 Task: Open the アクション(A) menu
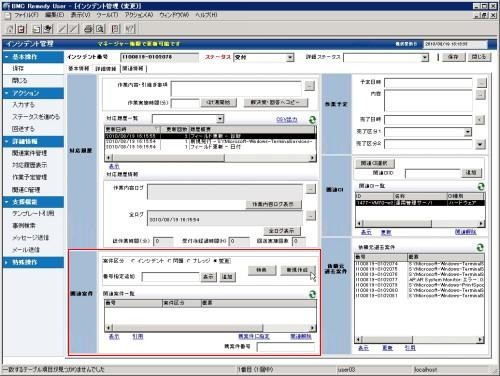[139, 15]
